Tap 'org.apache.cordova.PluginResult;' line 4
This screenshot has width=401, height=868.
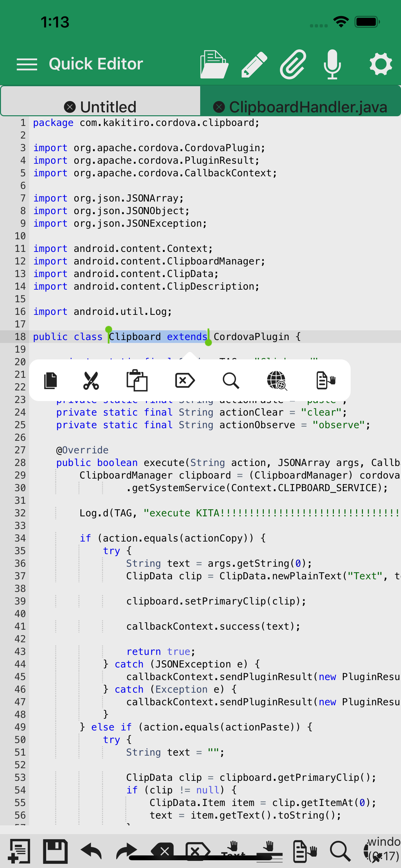(167, 160)
